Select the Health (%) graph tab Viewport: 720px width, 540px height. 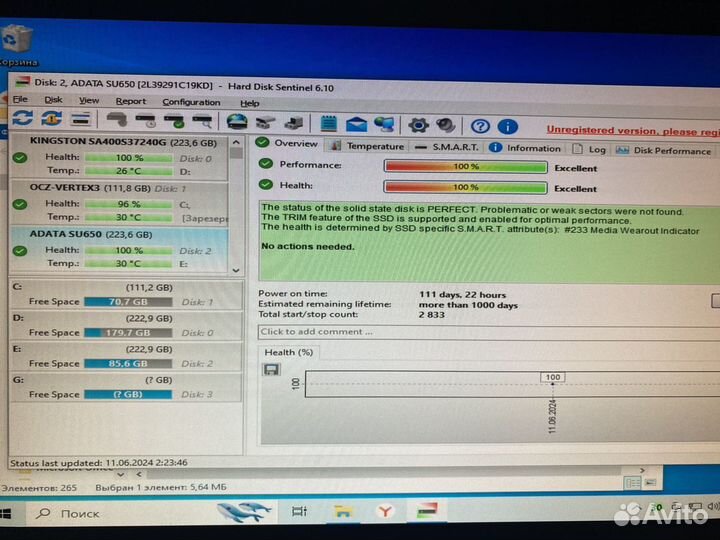click(289, 352)
